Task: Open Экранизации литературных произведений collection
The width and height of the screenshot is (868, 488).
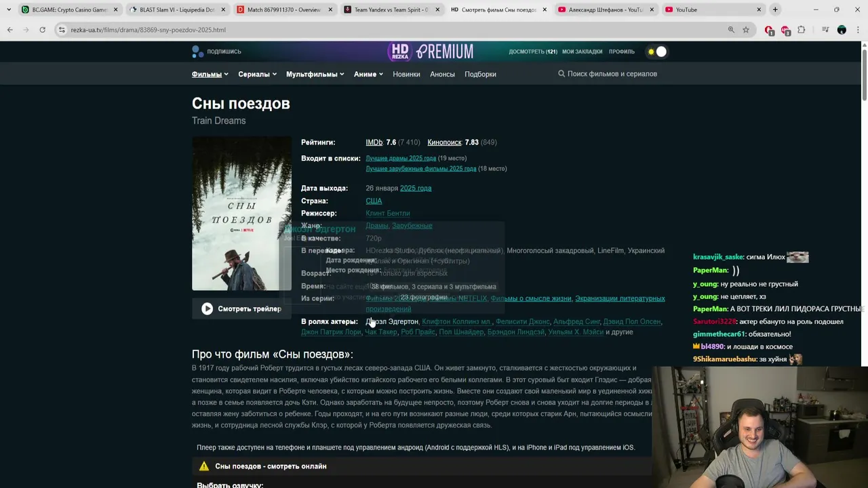Action: (x=619, y=299)
